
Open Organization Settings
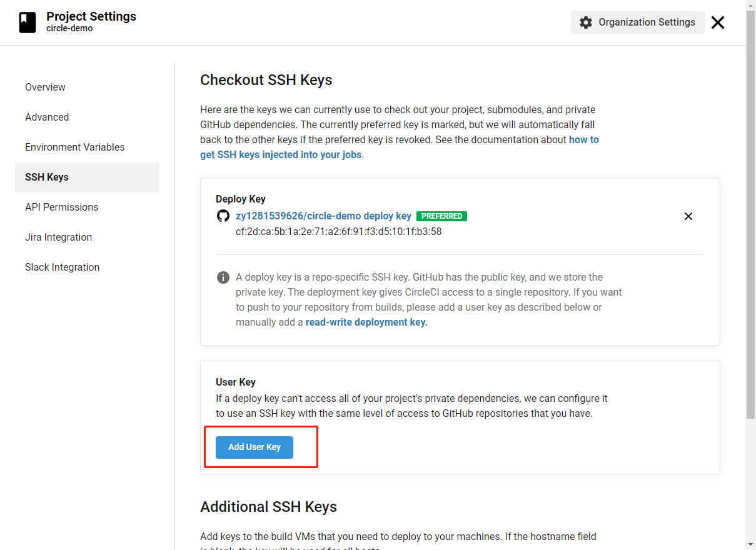pyautogui.click(x=638, y=22)
